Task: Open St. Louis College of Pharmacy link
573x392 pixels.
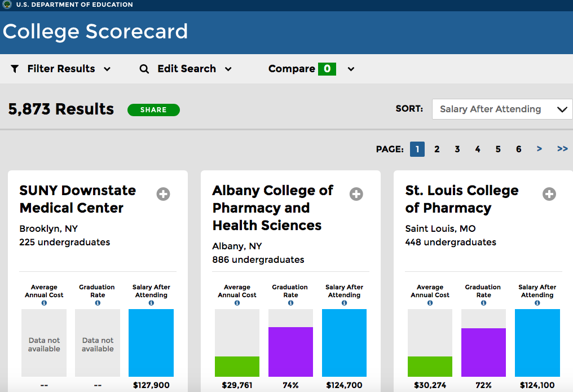Action: (x=462, y=199)
